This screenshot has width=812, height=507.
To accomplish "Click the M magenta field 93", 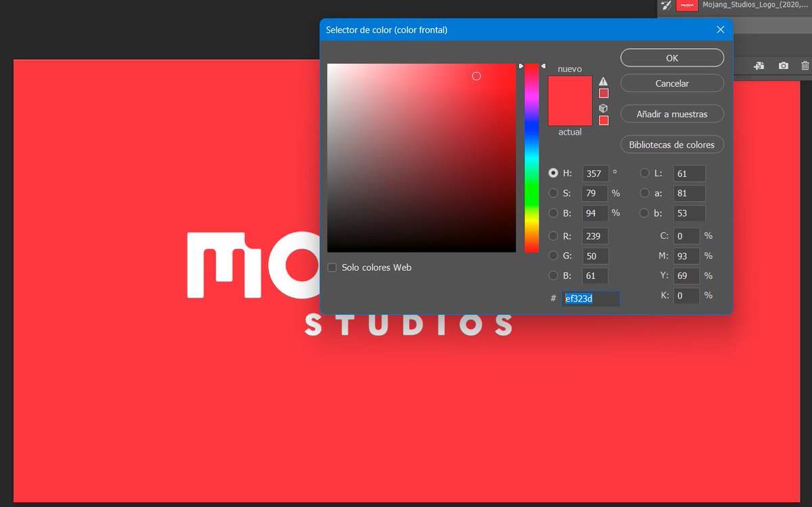I will pos(687,256).
